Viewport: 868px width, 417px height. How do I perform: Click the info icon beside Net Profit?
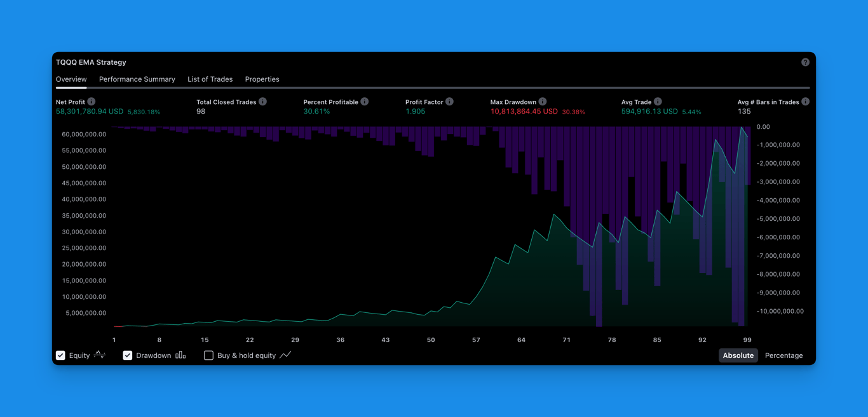[92, 102]
